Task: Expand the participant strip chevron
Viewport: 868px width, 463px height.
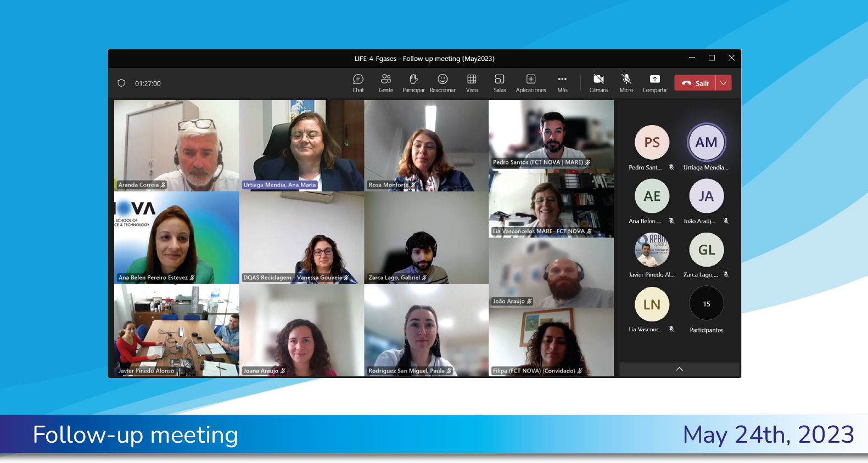Action: [x=679, y=369]
